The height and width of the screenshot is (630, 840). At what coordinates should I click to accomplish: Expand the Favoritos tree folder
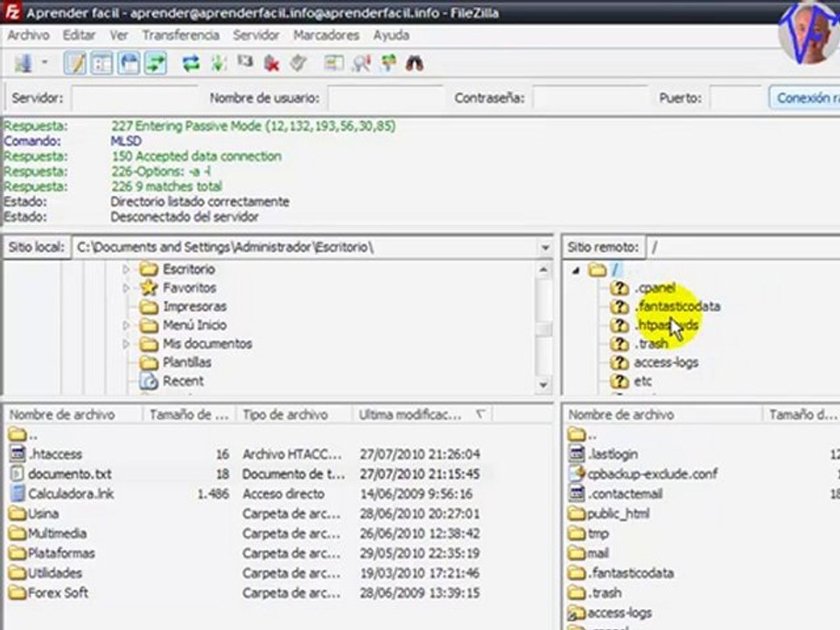click(x=126, y=288)
